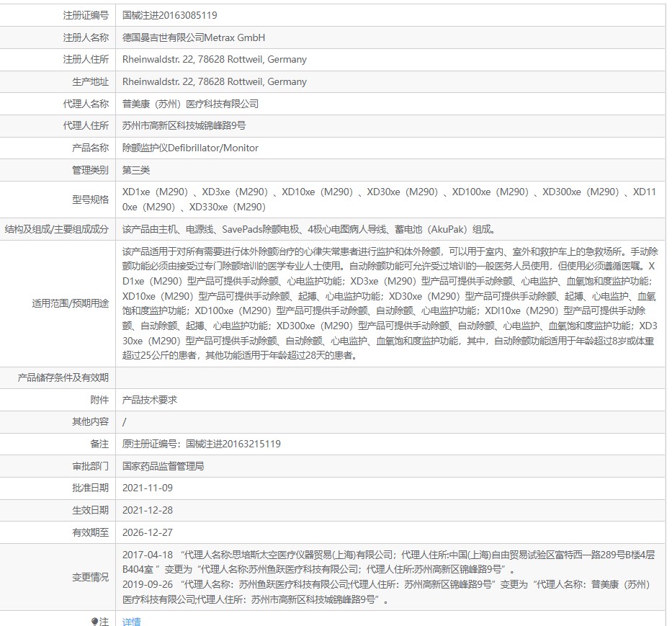The width and height of the screenshot is (672, 626).
Task: Select registrant 德国曼吉世有限公司Metrax GmbH
Action: 194,37
